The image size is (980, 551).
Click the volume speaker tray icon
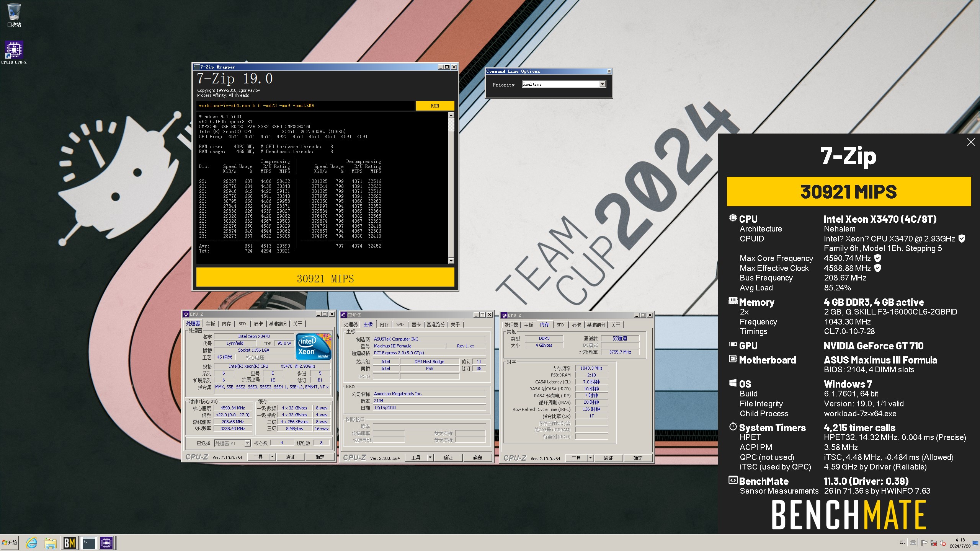(942, 543)
